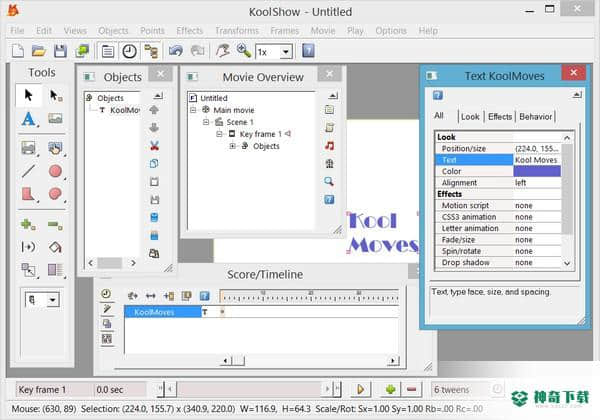
Task: Click right arrow of Objects panel scrollbar
Action: point(133,263)
